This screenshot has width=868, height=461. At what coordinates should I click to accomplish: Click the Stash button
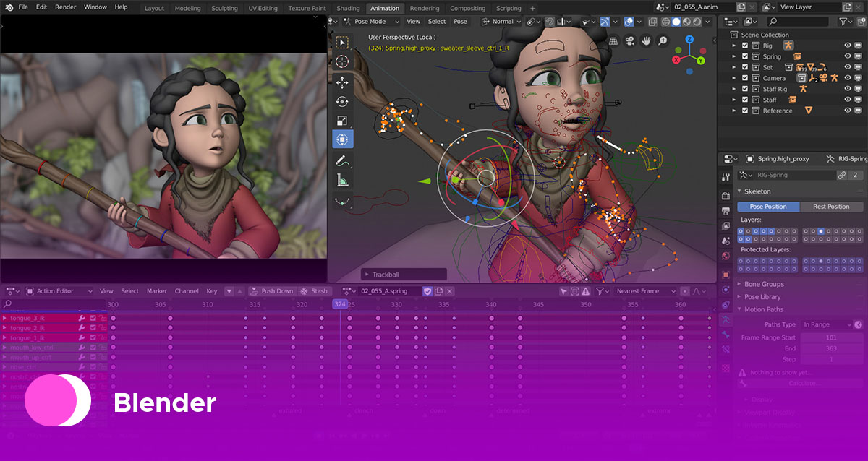pos(314,291)
